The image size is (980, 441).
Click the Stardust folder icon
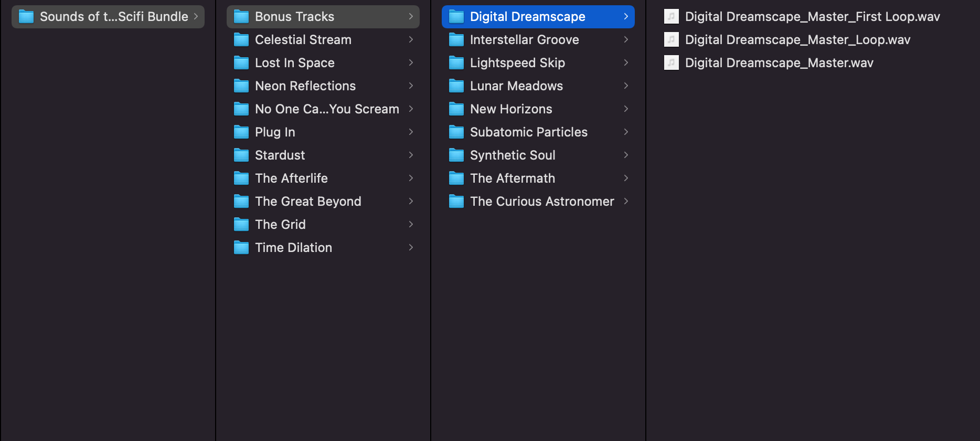(241, 155)
